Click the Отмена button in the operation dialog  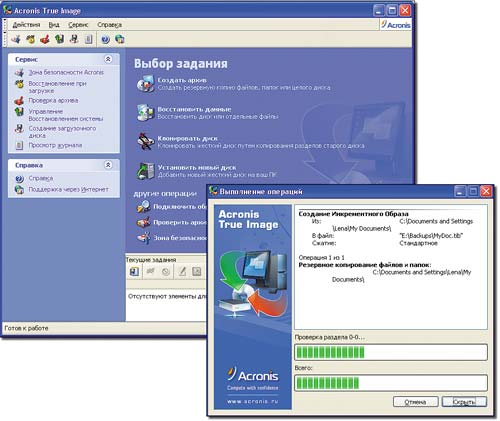tap(415, 402)
